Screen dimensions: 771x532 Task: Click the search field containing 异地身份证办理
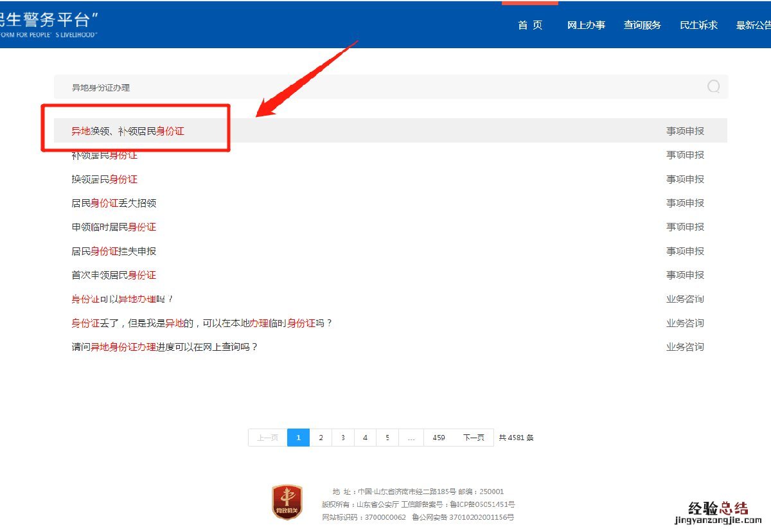(x=379, y=87)
